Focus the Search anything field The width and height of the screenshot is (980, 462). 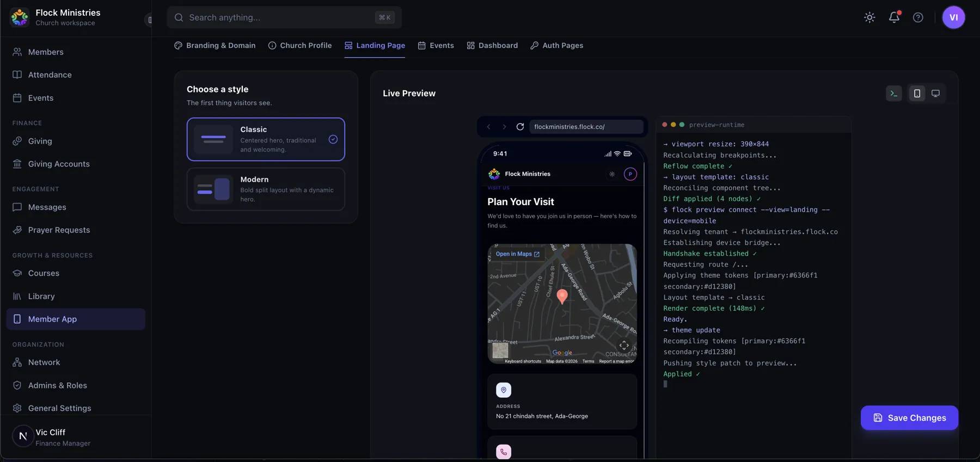284,17
